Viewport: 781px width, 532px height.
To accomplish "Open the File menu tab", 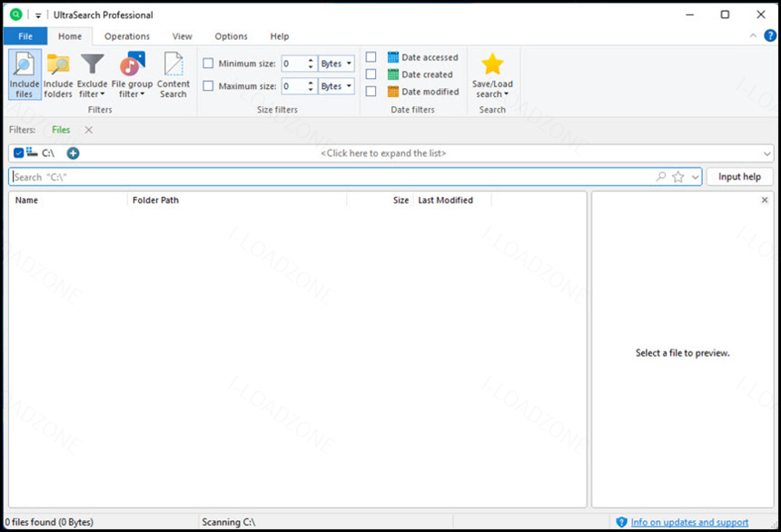I will pos(25,36).
